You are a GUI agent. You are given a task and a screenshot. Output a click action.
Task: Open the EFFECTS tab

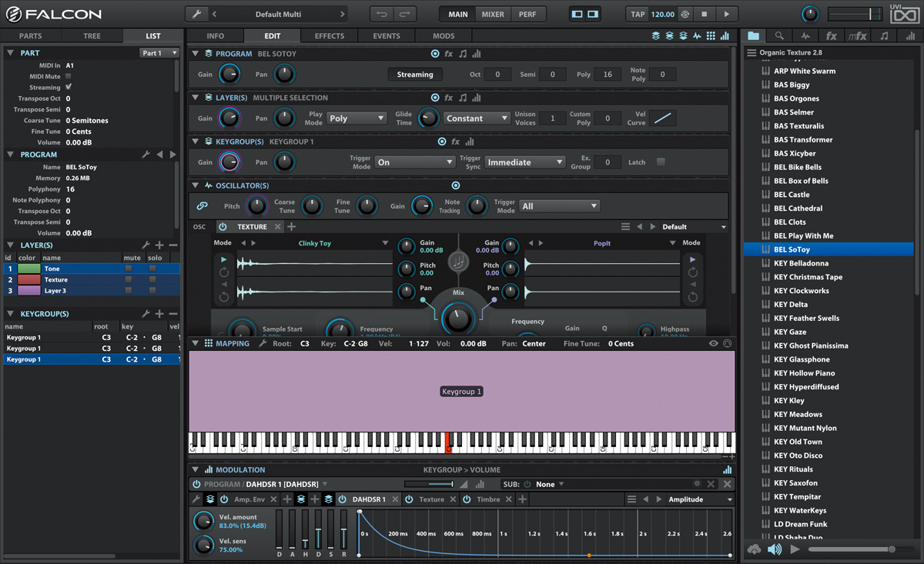pyautogui.click(x=330, y=35)
